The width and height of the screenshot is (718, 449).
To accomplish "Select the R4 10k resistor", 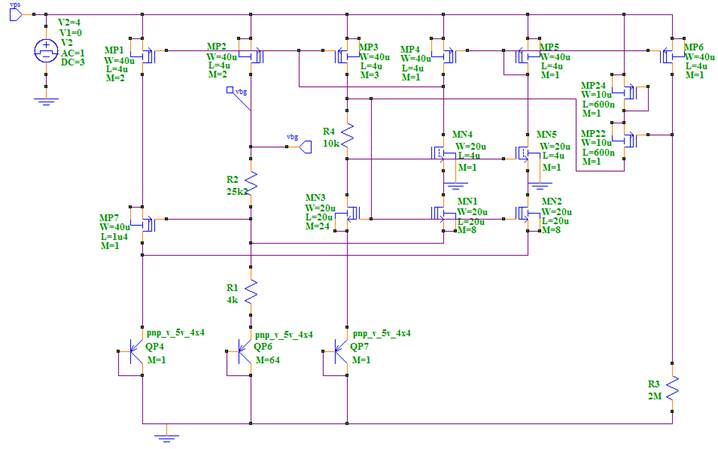I will (347, 133).
